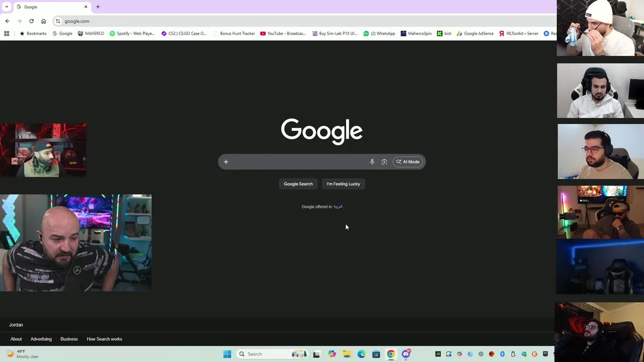The height and width of the screenshot is (362, 644).
Task: Open the Google AdSense bookmark
Action: (475, 34)
